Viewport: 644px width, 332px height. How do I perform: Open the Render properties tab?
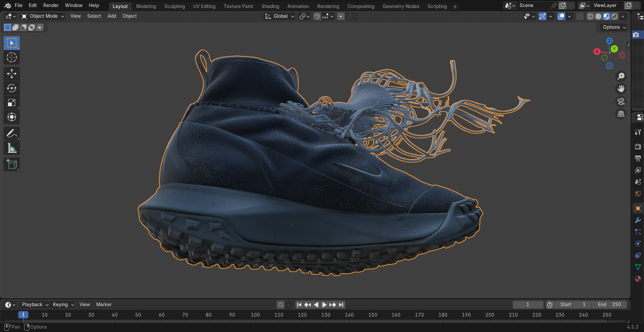[638, 146]
